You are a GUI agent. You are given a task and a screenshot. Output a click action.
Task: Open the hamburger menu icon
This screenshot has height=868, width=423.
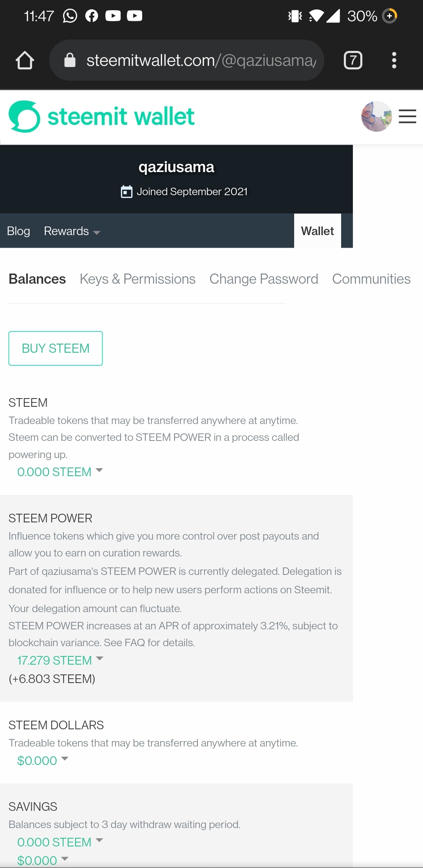click(x=407, y=116)
